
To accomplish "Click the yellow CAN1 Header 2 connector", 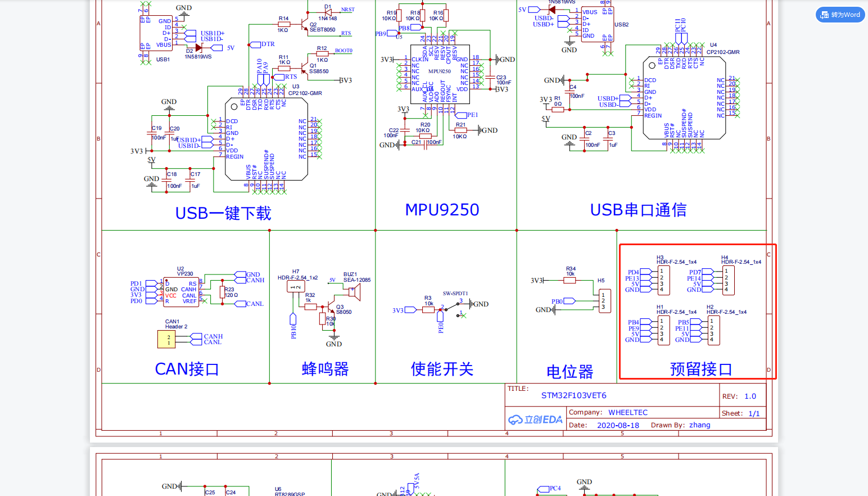I will tap(166, 339).
